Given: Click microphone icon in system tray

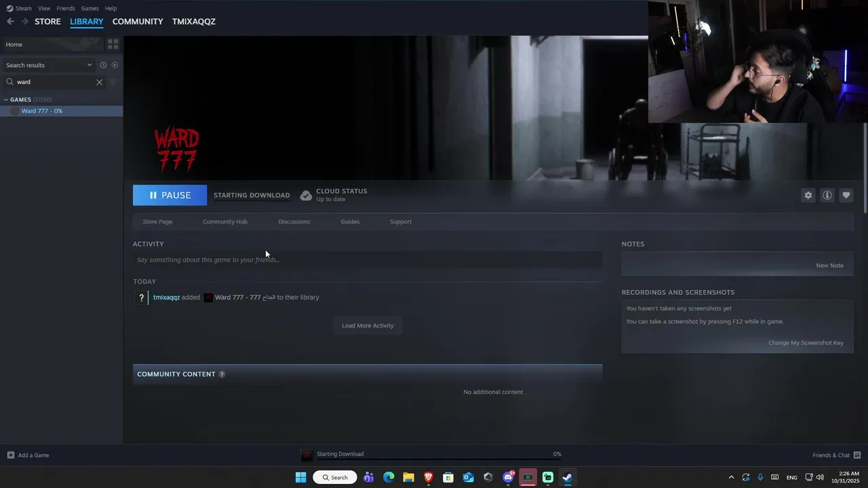Looking at the screenshot, I should click(x=760, y=477).
